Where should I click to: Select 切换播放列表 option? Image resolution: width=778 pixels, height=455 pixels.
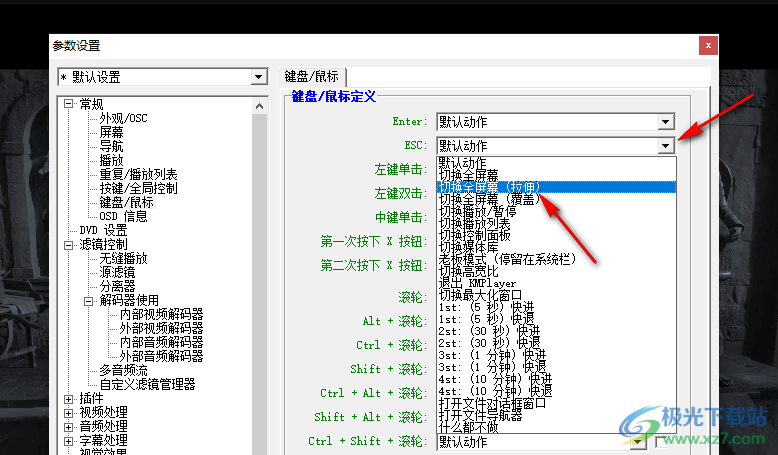pos(556,223)
